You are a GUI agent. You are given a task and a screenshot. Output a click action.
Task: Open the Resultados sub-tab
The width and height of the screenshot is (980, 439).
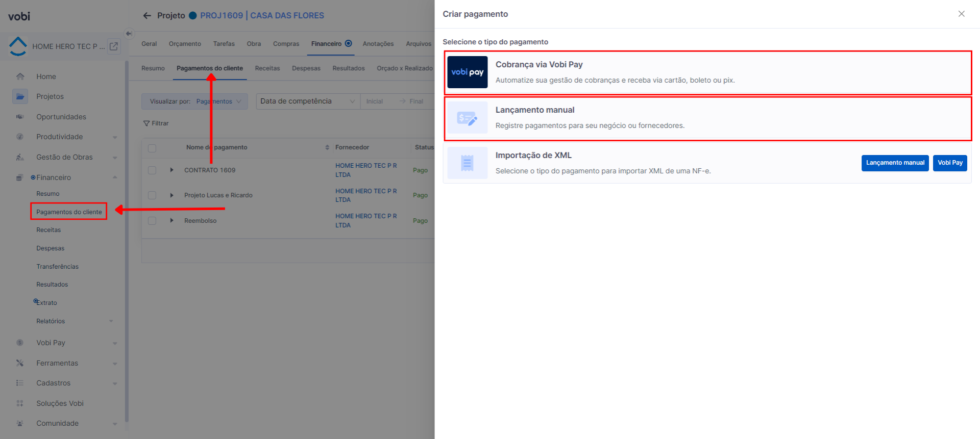pyautogui.click(x=349, y=68)
